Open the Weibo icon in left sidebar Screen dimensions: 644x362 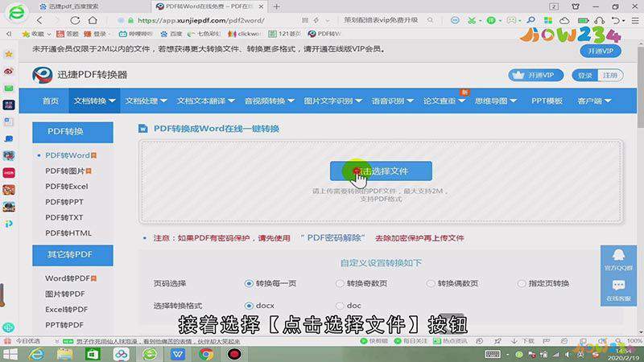click(x=9, y=71)
